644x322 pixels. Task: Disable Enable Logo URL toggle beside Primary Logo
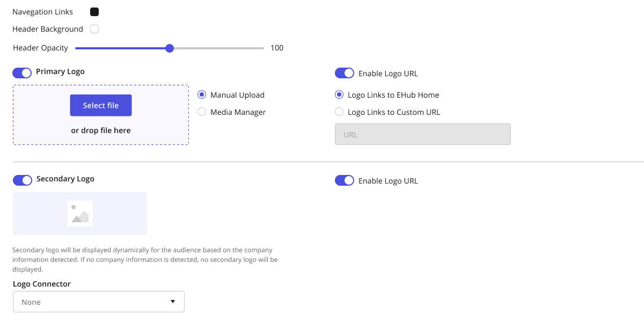click(x=345, y=73)
